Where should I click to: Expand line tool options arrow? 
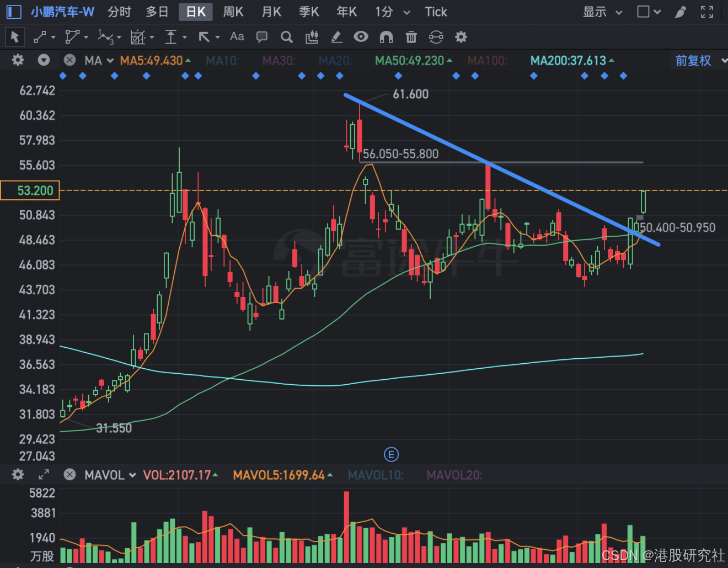point(53,38)
